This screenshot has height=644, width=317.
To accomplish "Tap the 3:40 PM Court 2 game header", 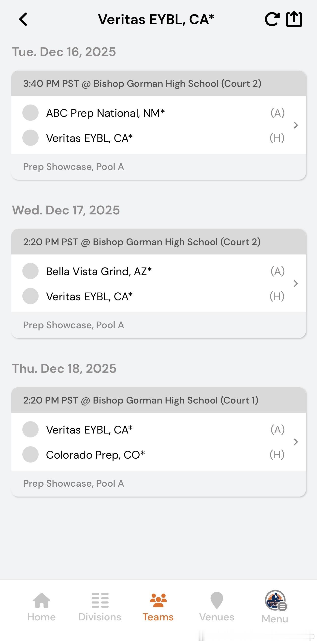I will pos(142,84).
